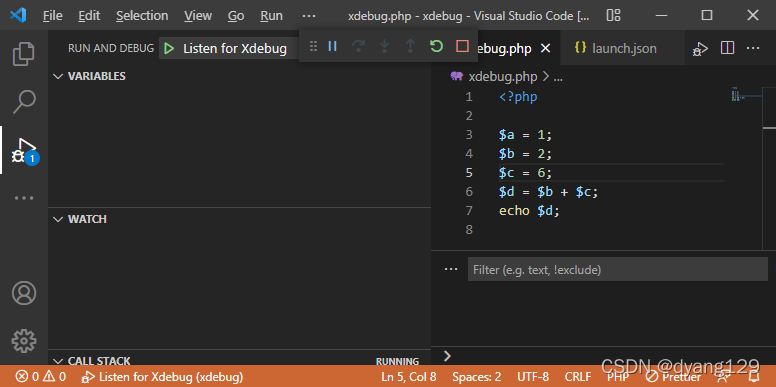The height and width of the screenshot is (387, 776).
Task: Click breadcrumb file name xdebug.php
Action: point(503,77)
